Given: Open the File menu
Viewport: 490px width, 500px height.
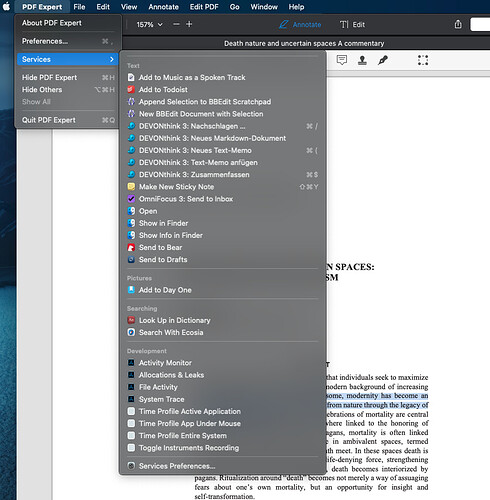Looking at the screenshot, I should [79, 7].
